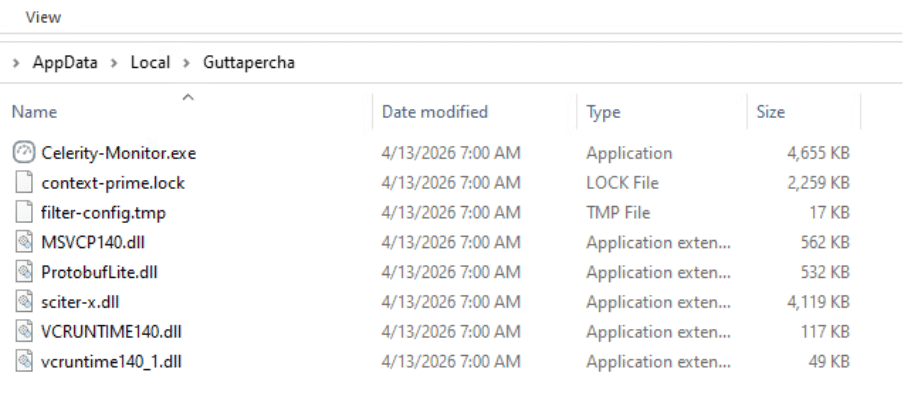
Task: Open the View ribbon tab
Action: click(x=43, y=17)
